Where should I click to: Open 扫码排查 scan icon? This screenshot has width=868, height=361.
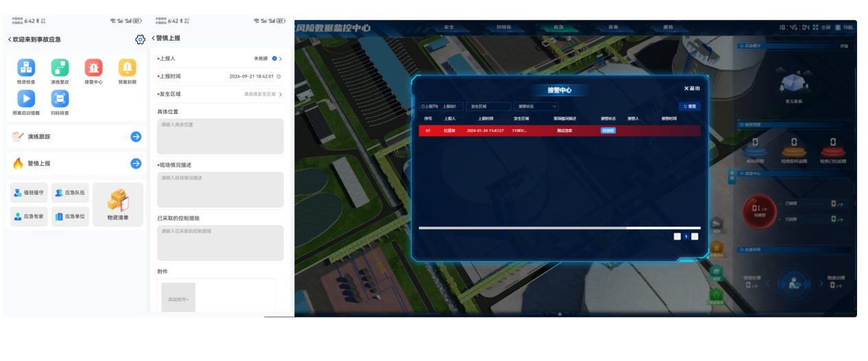click(60, 98)
